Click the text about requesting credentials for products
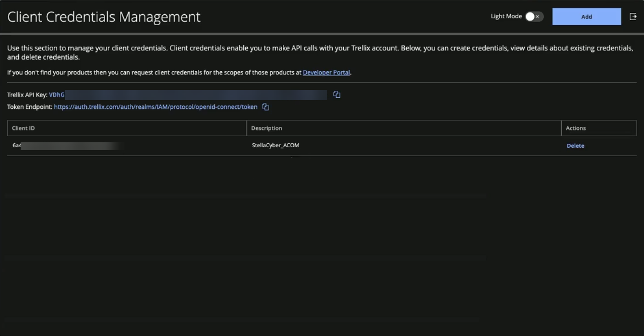The width and height of the screenshot is (644, 336). click(154, 73)
